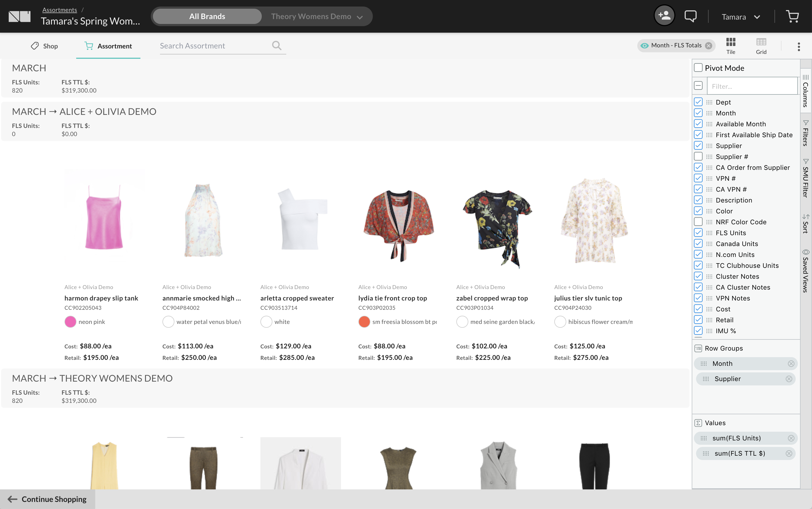Screen dimensions: 812x509
Task: Uncheck the Available Month column
Action: click(x=698, y=124)
